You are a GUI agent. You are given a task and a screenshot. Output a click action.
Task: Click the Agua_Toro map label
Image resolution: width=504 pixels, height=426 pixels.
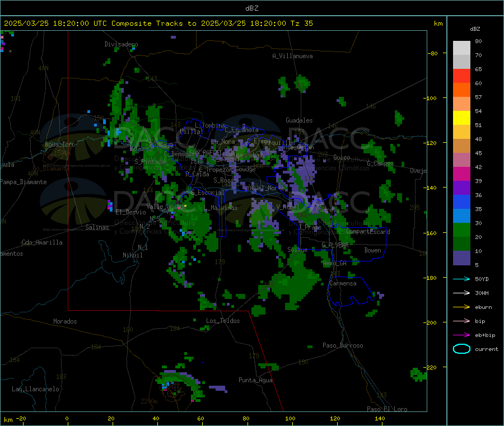tap(60, 144)
